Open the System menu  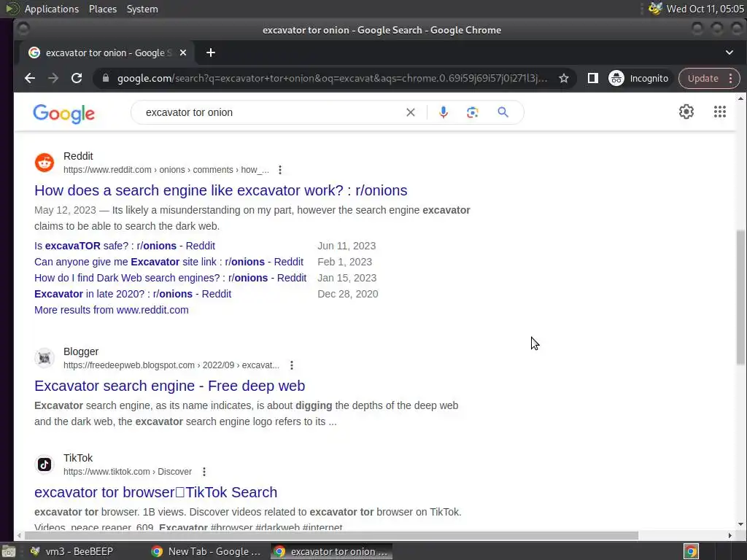[x=142, y=9]
